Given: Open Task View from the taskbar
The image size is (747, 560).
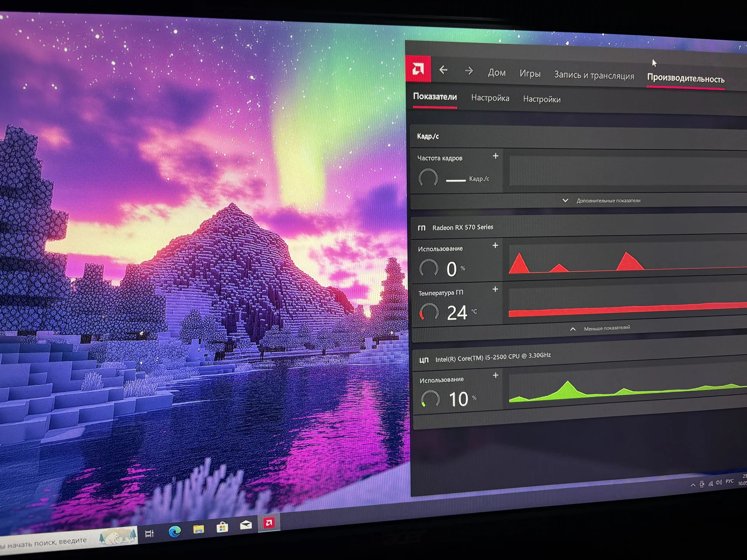Looking at the screenshot, I should tap(149, 534).
